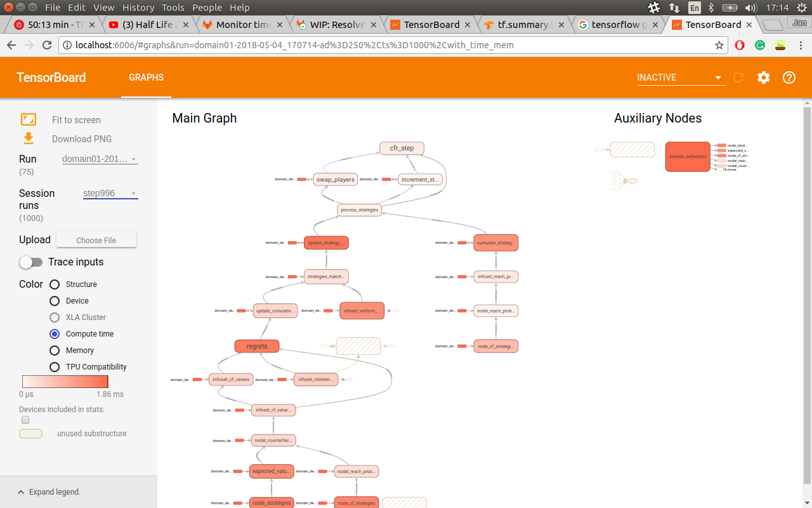This screenshot has height=508, width=812.
Task: Open the network indicator in system tray
Action: coord(674,8)
